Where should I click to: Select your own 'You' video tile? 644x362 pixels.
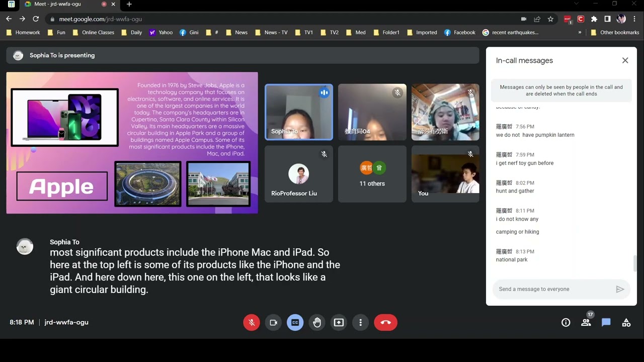[x=445, y=174]
